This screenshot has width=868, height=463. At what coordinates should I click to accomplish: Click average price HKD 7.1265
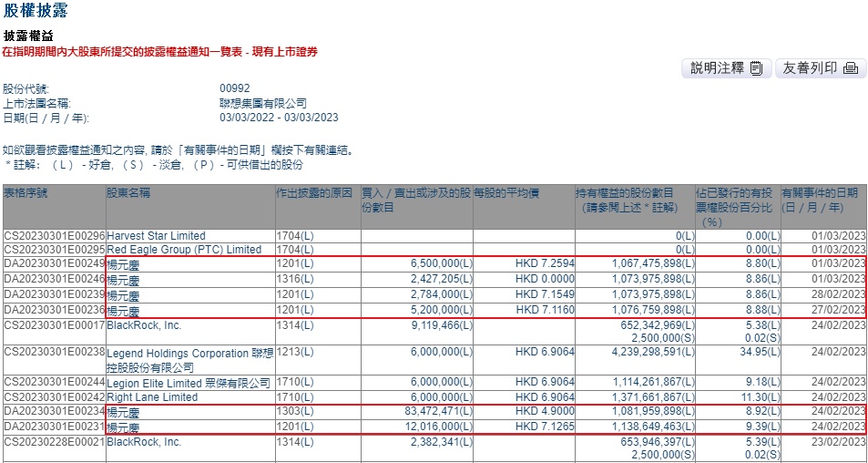point(545,426)
